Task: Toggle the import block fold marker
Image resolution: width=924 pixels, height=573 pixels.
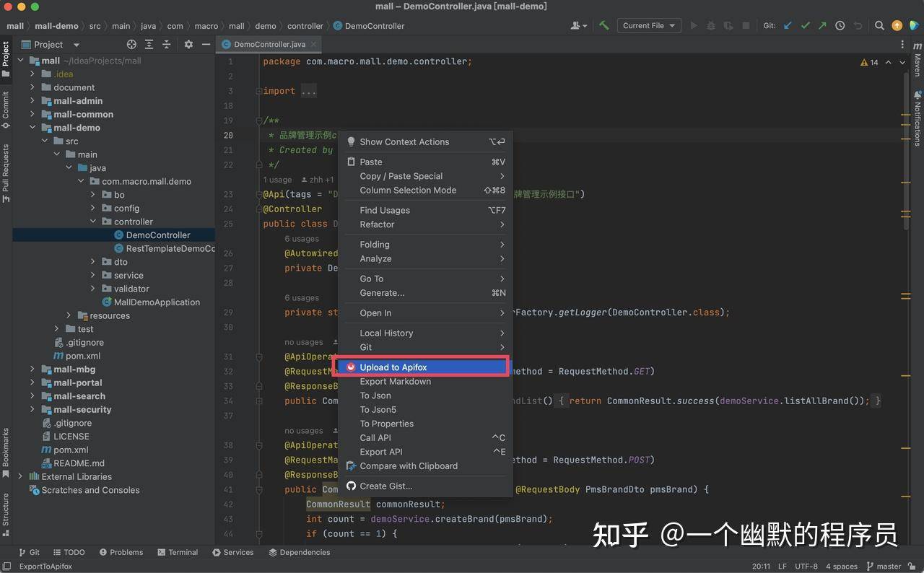Action: 258,91
